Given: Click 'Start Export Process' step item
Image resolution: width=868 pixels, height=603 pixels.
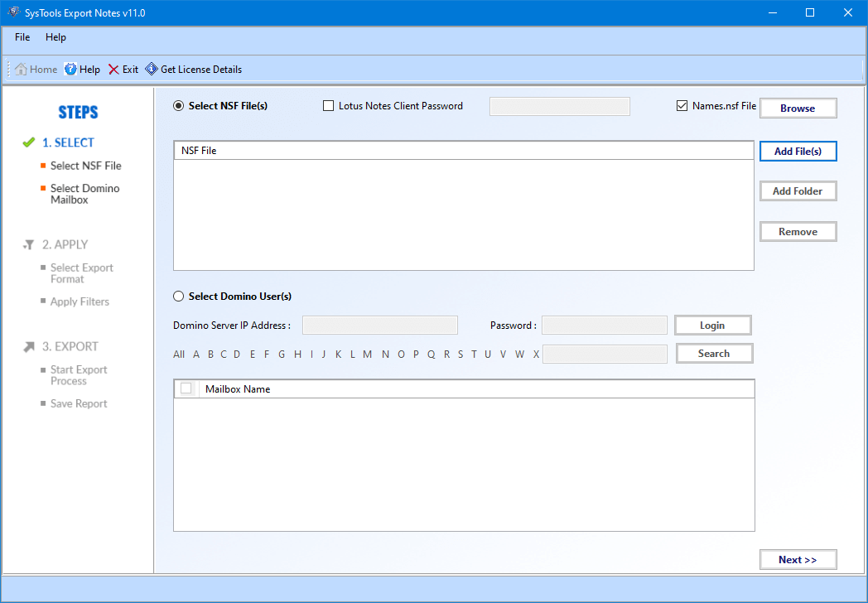Looking at the screenshot, I should [x=79, y=375].
